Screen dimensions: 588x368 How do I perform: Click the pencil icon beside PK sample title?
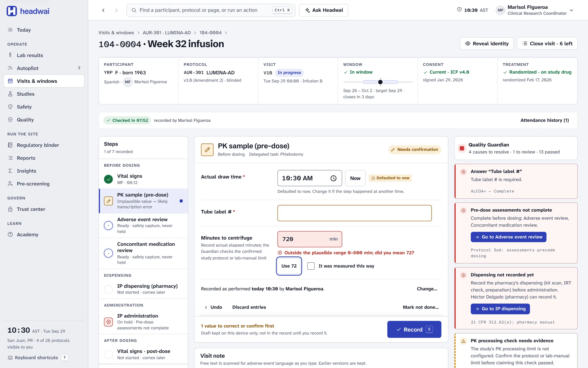207,150
